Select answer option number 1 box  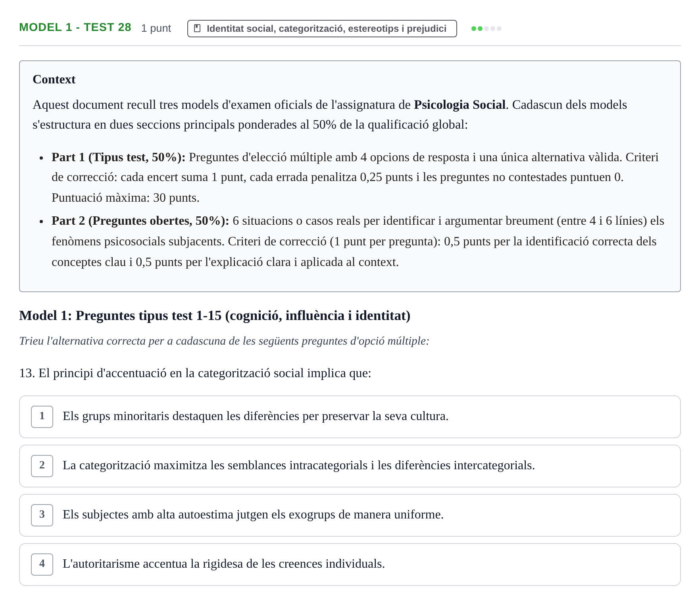42,416
